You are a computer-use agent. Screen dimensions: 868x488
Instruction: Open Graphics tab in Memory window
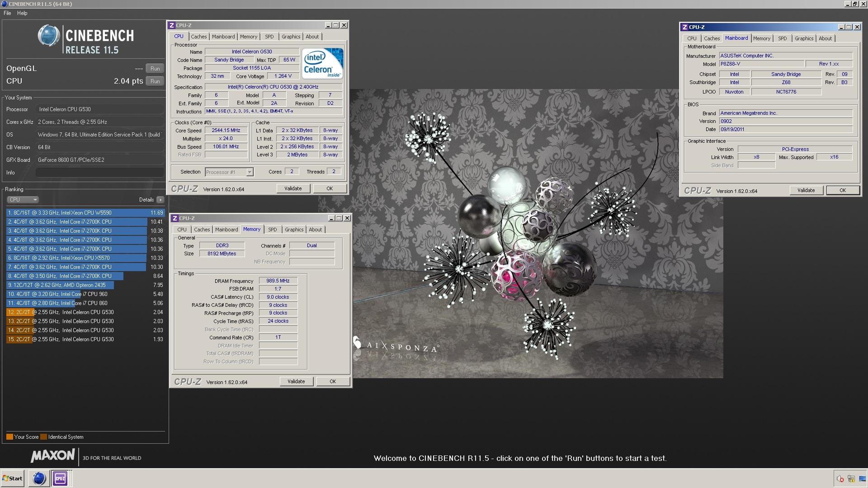pos(294,230)
